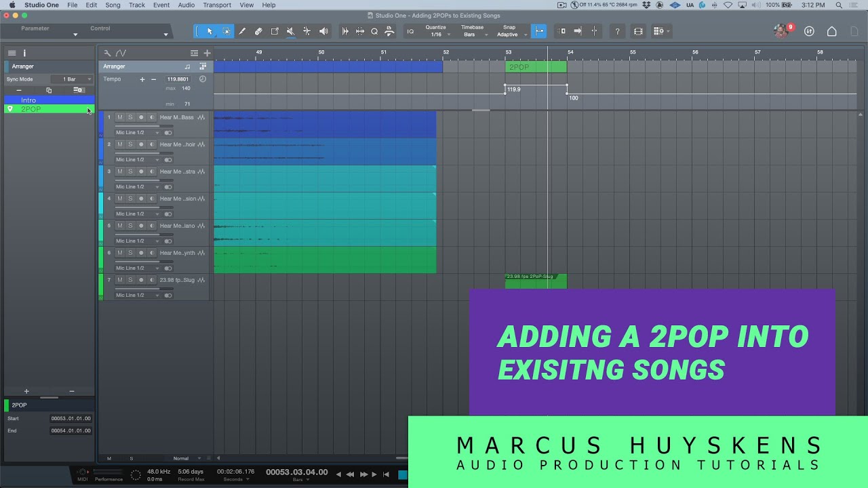Select the Listen (speaker) tool
Viewport: 868px width, 488px height.
click(323, 31)
